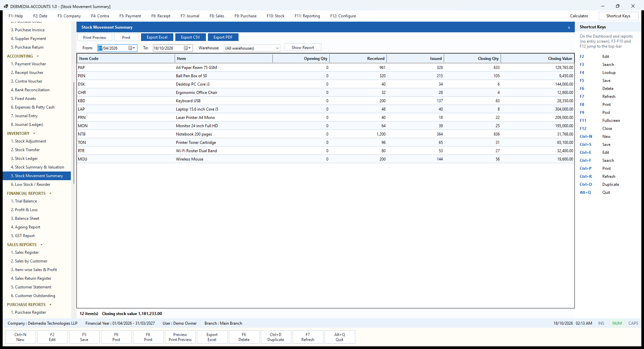Select the Laptop 15.6 inch Core i5 row
Screen dimensions: 644x349
(x=325, y=109)
